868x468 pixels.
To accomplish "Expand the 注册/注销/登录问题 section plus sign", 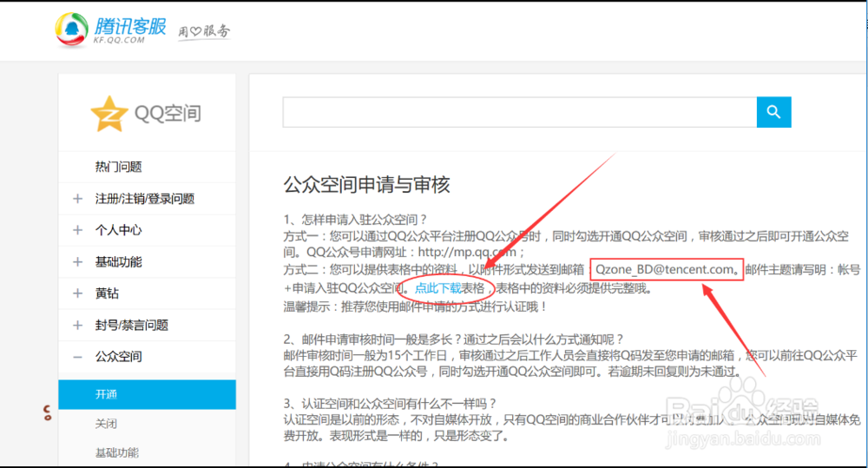I will 77,198.
